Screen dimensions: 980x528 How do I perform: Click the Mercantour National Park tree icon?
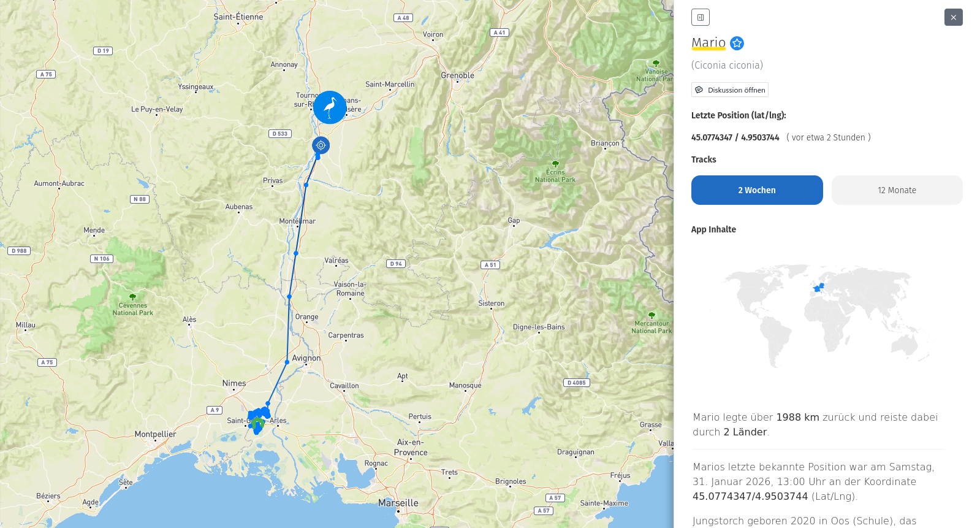651,315
